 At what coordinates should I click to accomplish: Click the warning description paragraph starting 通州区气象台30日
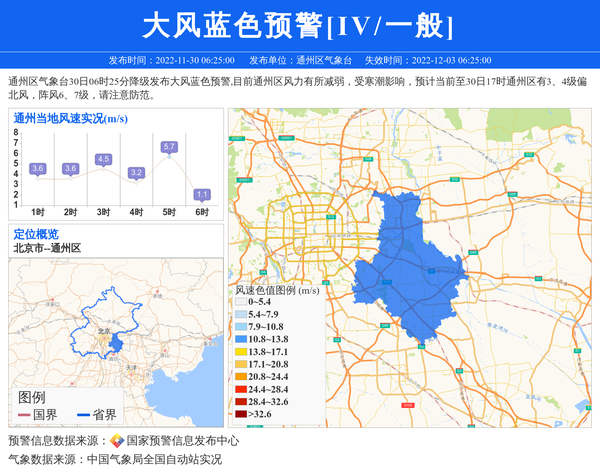(297, 88)
